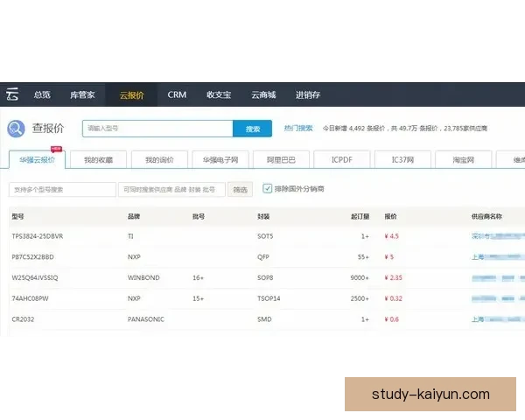Switch to the ICPDF tab
Image resolution: width=525 pixels, height=420 pixels.
point(342,160)
